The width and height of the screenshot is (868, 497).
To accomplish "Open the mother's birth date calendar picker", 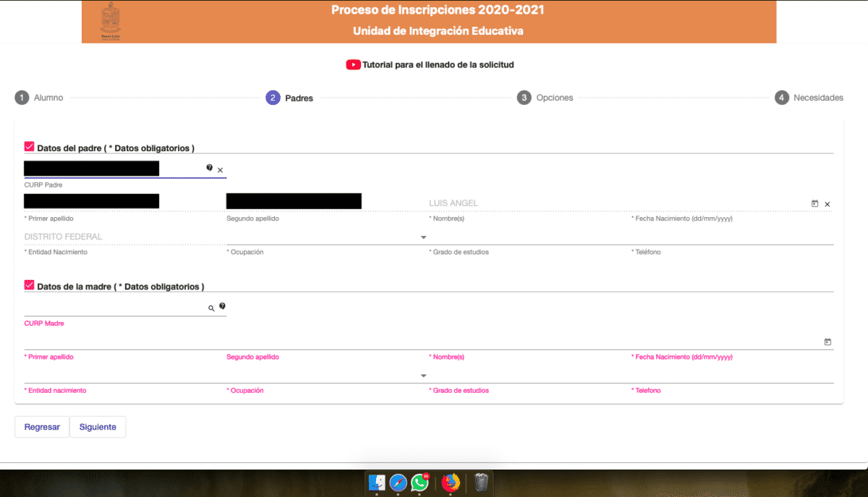I will pyautogui.click(x=827, y=341).
